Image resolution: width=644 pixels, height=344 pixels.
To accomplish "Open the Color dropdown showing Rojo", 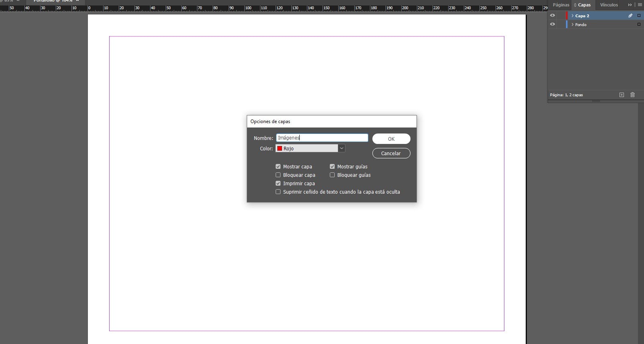I will point(341,148).
